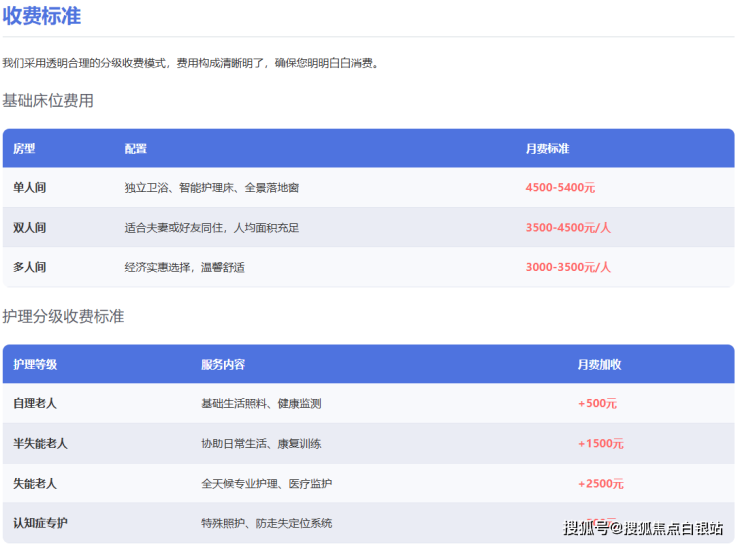This screenshot has width=740, height=544.
Task: Select the 基础床位费用 section title
Action: [x=48, y=100]
